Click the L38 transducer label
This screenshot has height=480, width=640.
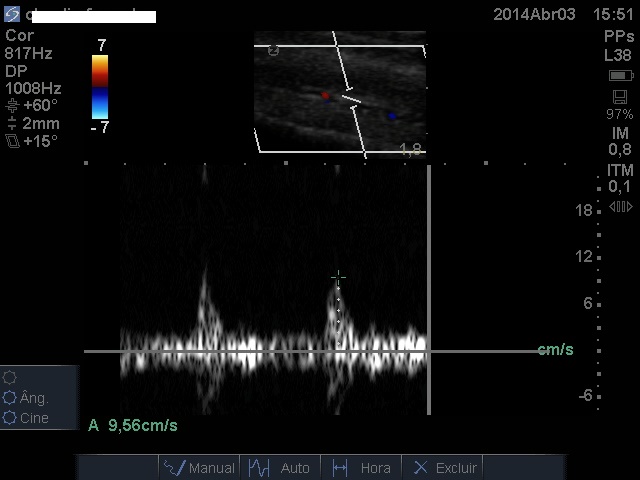(618, 56)
